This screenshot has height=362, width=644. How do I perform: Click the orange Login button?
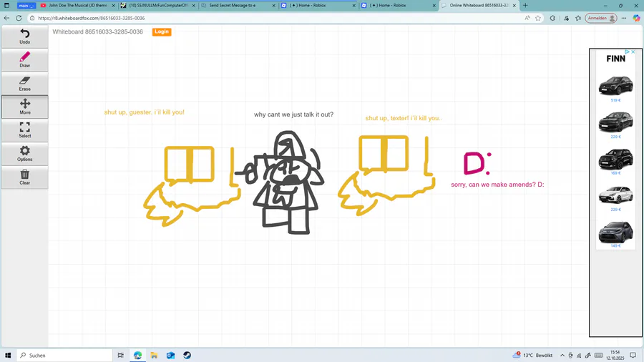click(x=162, y=31)
